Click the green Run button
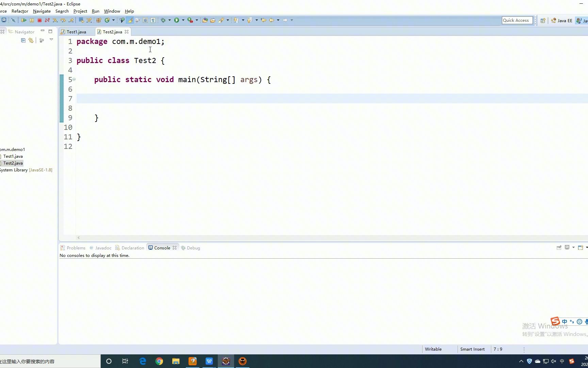Image resolution: width=588 pixels, height=368 pixels. point(177,20)
